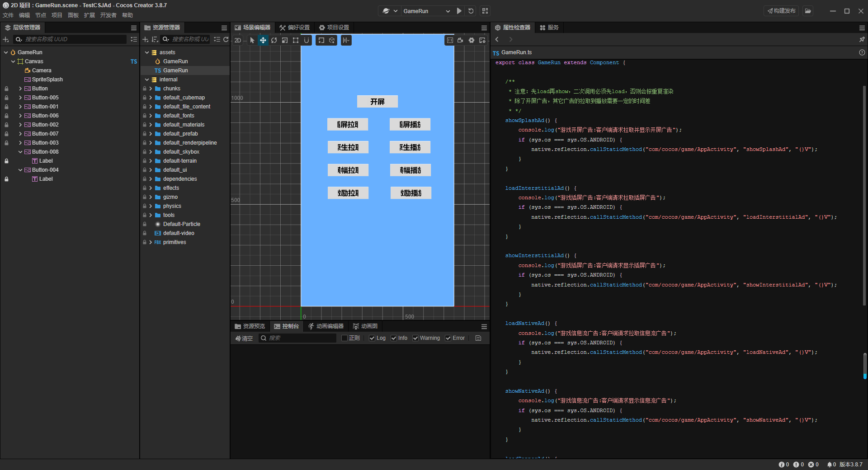Image resolution: width=868 pixels, height=470 pixels.
Task: Click hierarchy search name or UUID field
Action: [x=70, y=39]
